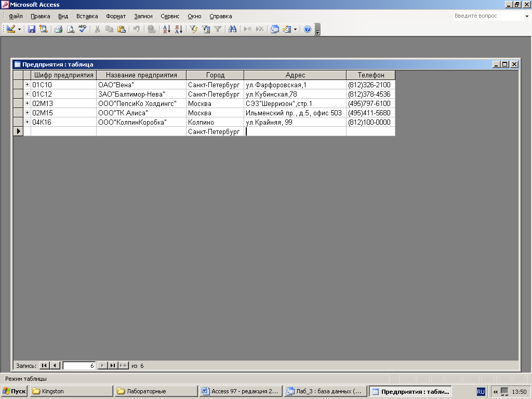The width and height of the screenshot is (532, 399).
Task: Open the Справка menu
Action: pos(220,16)
